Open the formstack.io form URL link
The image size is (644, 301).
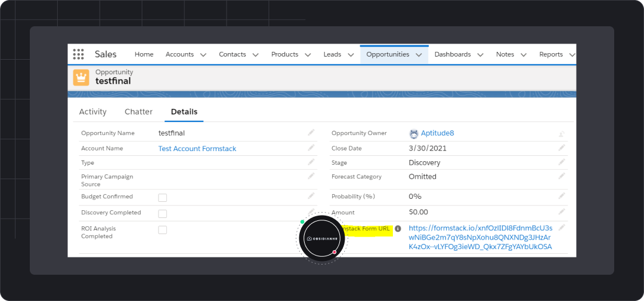click(x=481, y=237)
